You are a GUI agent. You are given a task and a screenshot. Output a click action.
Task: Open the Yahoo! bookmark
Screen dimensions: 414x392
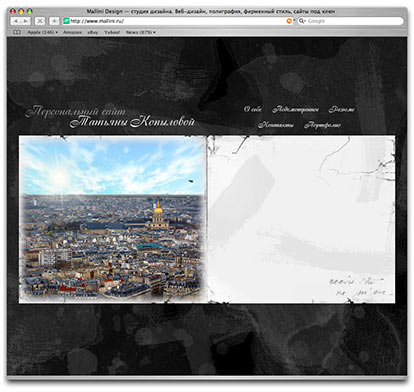(x=112, y=32)
